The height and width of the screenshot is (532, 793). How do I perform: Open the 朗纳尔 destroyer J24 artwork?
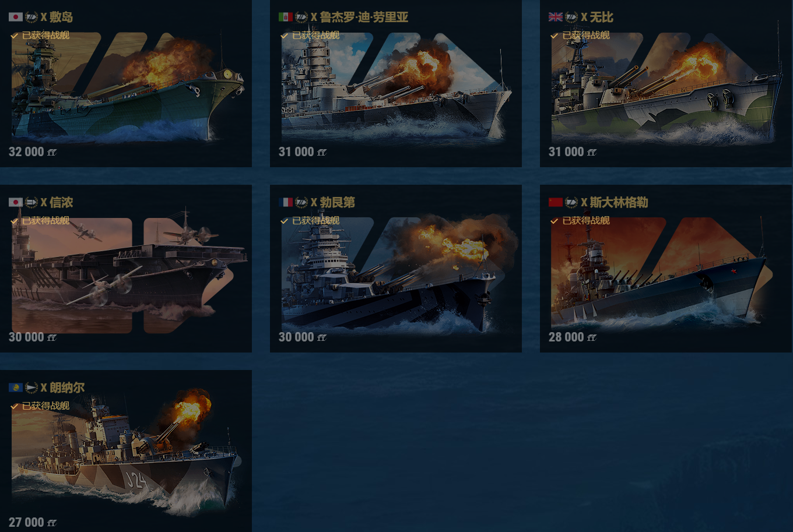coord(125,455)
